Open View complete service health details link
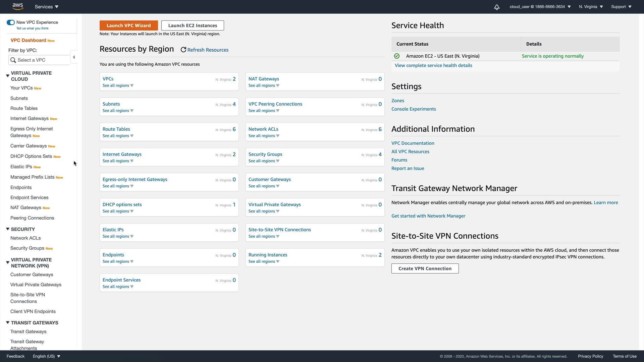The image size is (644, 362). [x=433, y=66]
